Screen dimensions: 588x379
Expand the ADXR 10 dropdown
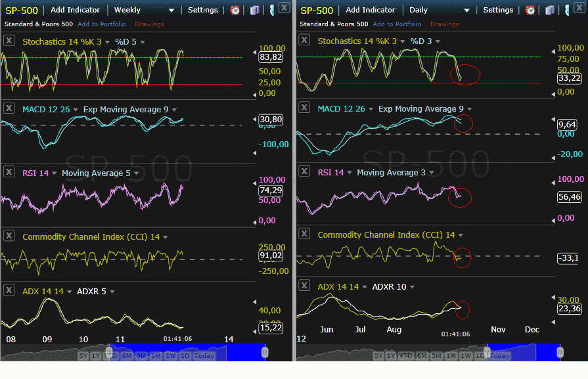pos(412,287)
